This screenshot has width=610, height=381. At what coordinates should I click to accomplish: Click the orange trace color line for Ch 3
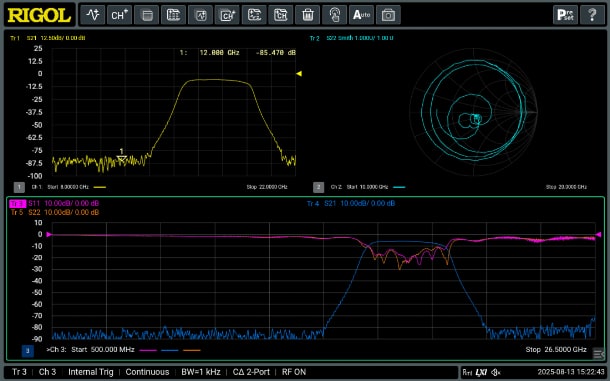click(x=192, y=350)
